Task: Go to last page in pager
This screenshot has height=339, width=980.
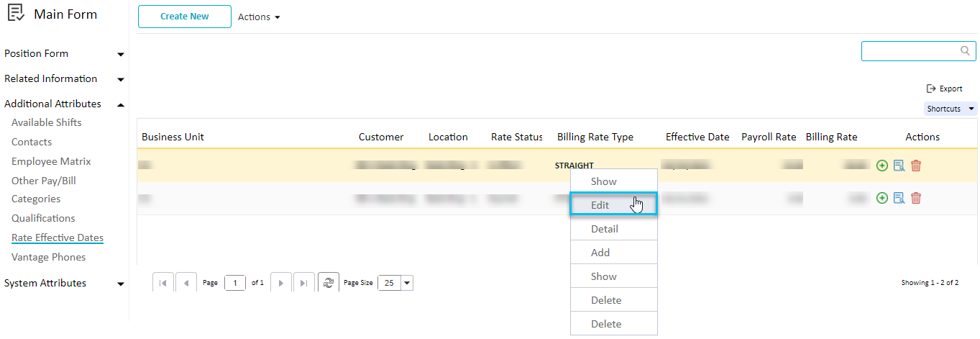Action: tap(305, 283)
